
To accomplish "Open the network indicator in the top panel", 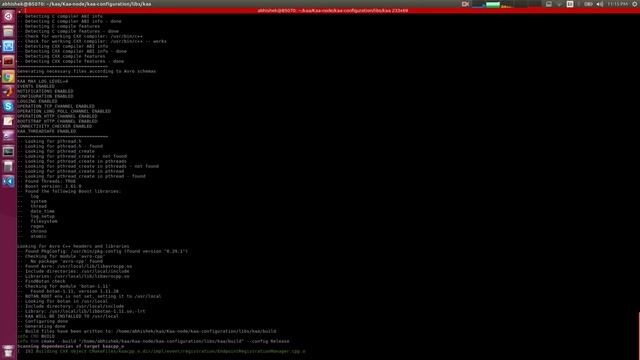I will click(x=560, y=4).
